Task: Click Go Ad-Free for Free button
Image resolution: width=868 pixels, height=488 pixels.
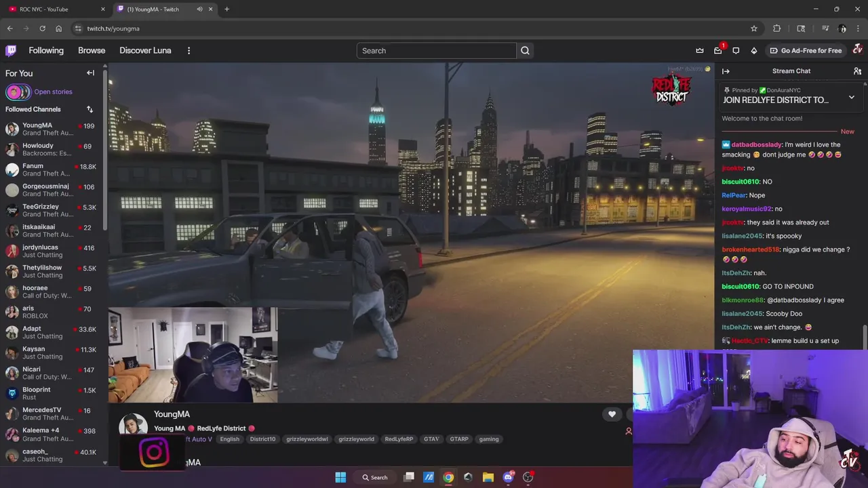Action: pyautogui.click(x=805, y=50)
